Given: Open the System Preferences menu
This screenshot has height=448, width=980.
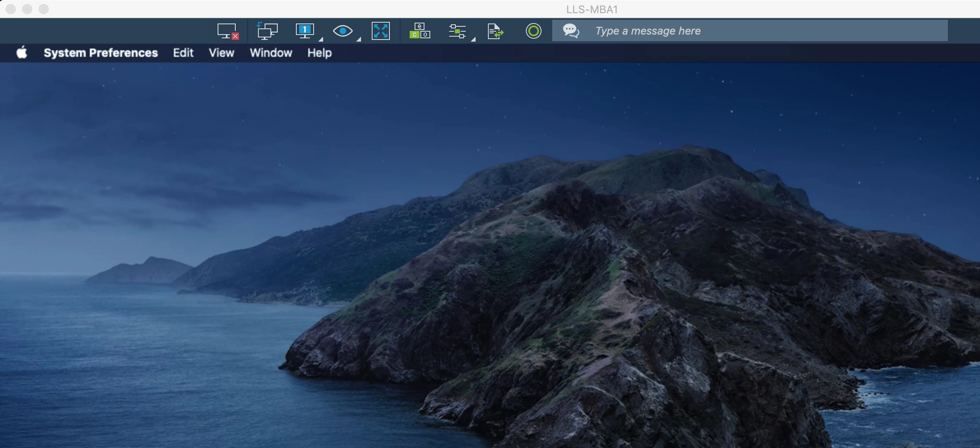Looking at the screenshot, I should (x=101, y=53).
